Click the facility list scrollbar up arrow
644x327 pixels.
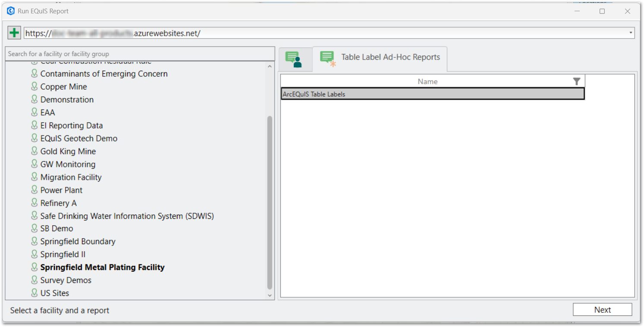point(270,66)
